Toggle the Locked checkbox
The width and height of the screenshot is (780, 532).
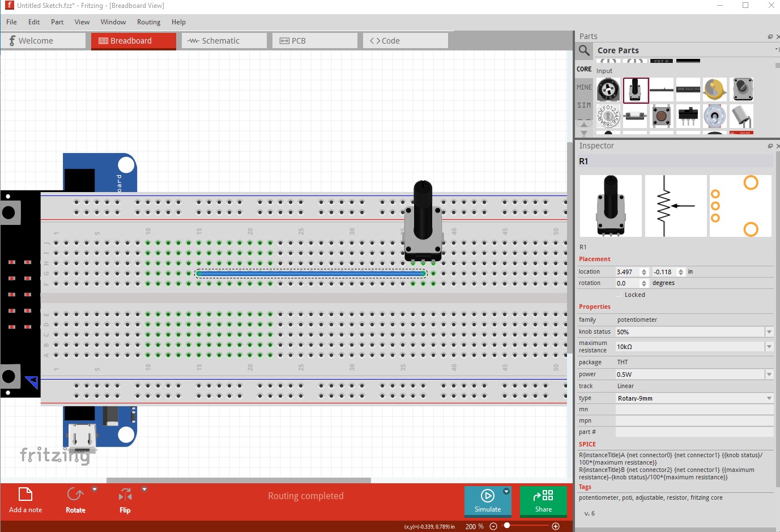click(619, 295)
